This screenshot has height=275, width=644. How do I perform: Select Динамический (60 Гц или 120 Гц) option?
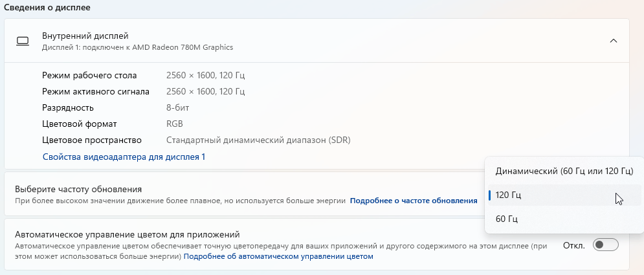coord(564,171)
